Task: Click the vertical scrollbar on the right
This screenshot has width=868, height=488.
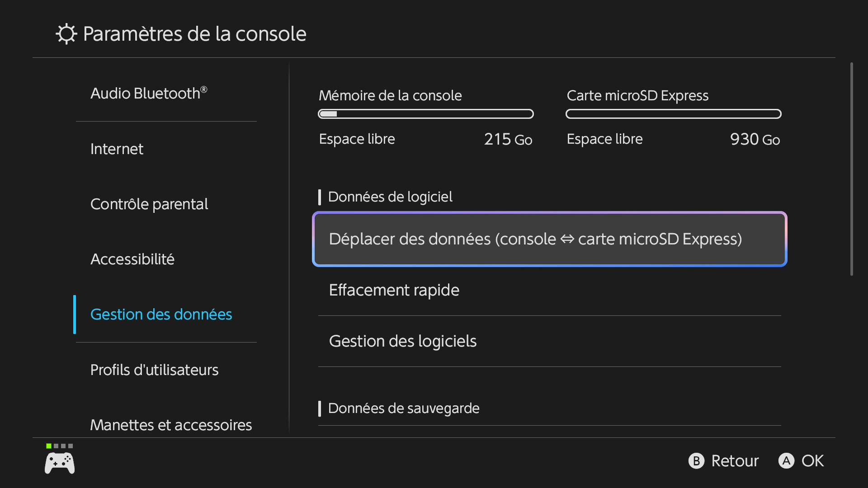Action: point(851,169)
